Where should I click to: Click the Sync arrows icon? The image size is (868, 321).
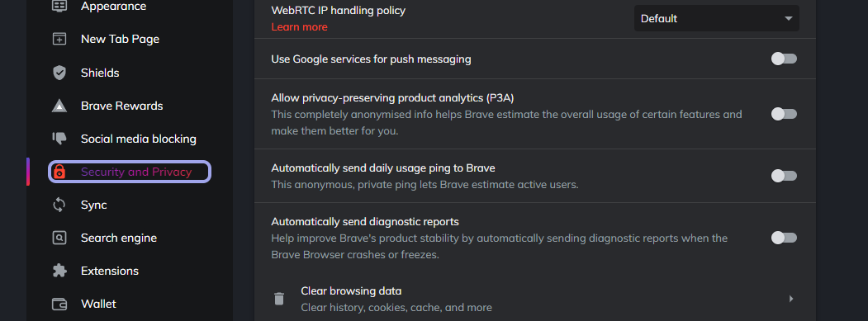(59, 205)
